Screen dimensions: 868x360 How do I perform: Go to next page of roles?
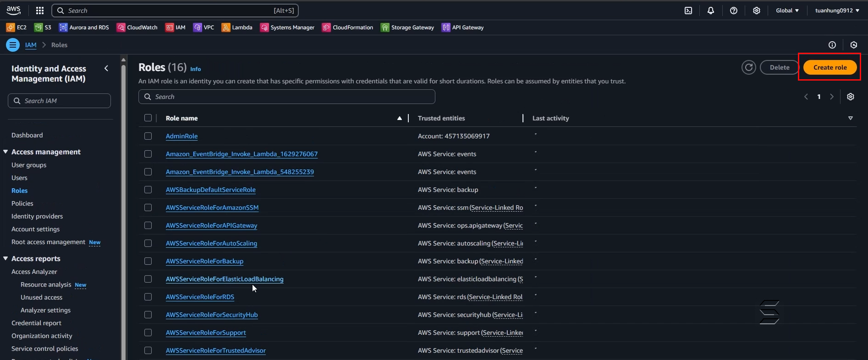click(832, 97)
